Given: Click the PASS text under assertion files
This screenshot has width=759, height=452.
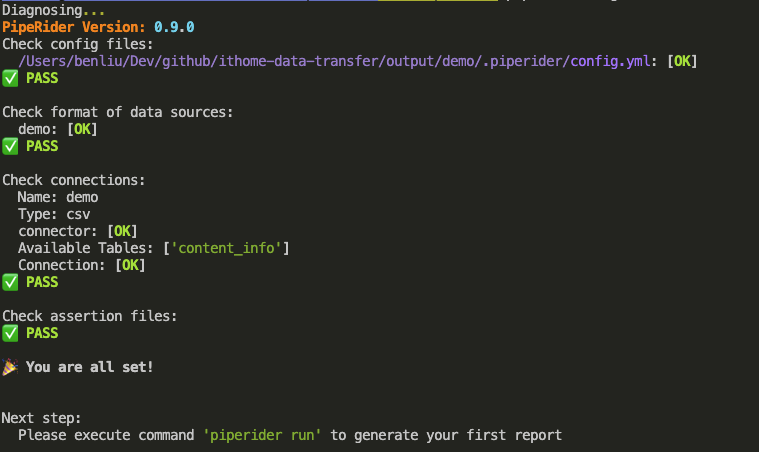Looking at the screenshot, I should [42, 333].
